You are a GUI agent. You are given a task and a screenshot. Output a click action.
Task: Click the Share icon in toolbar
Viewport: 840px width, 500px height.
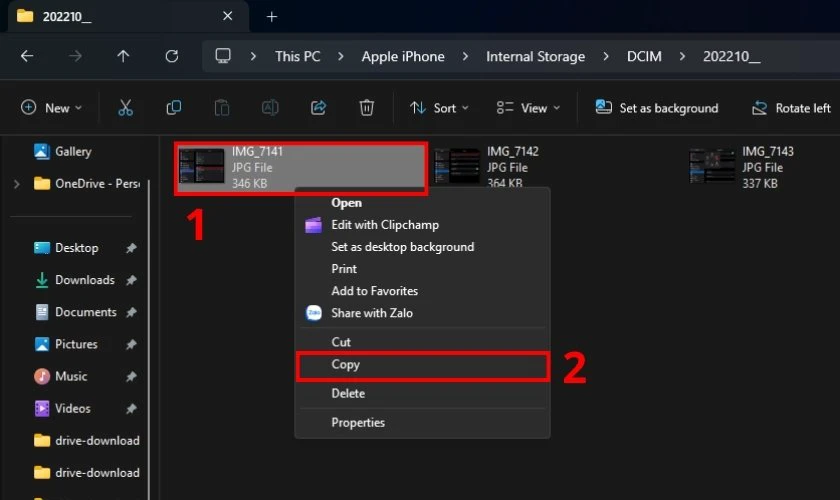(x=318, y=108)
